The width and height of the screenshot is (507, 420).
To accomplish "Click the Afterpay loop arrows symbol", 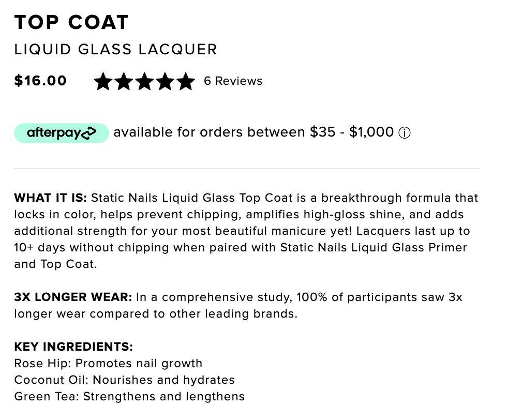I will tap(88, 133).
